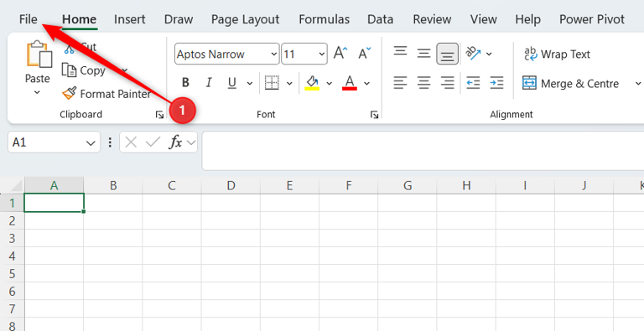Select row 1 header

[x=13, y=203]
